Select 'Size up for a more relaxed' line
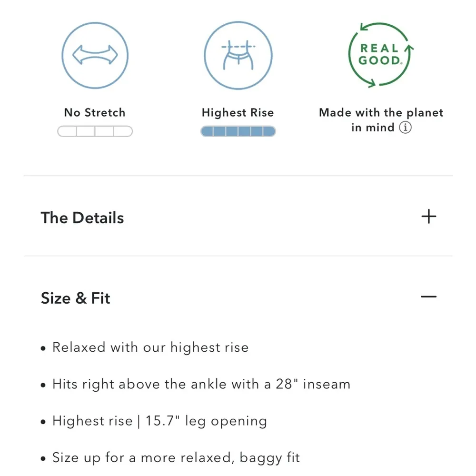Screen dimensions: 476x476 coord(176,458)
